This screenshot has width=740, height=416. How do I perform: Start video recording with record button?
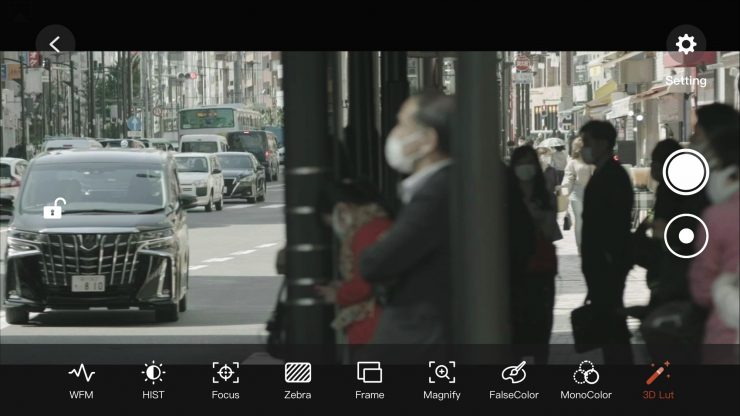(686, 236)
